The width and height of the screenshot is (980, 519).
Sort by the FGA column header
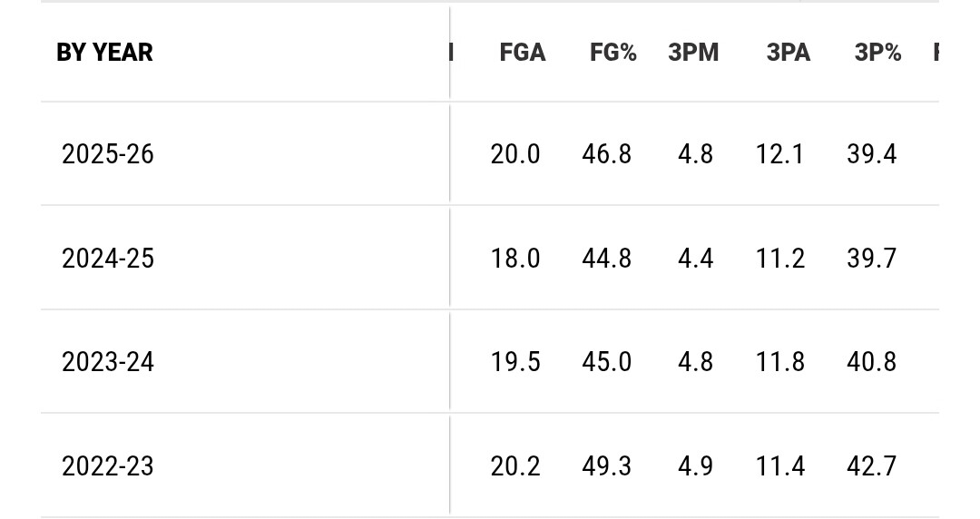click(x=522, y=53)
